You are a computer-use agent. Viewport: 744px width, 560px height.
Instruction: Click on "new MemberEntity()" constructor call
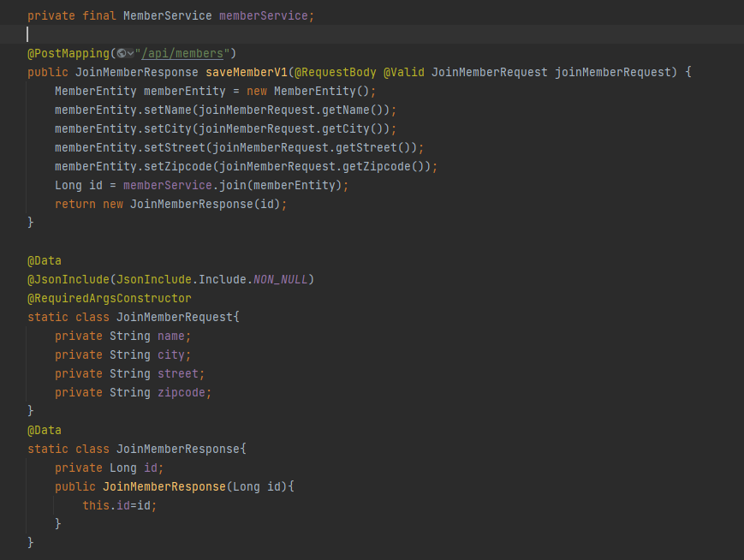pos(307,91)
